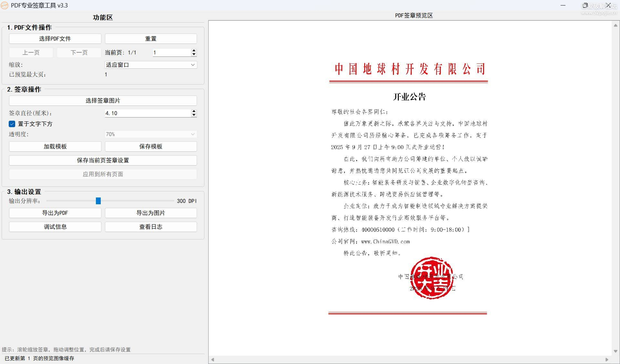Click the app logo icon in title bar
The width and height of the screenshot is (620, 364).
(x=5, y=5)
